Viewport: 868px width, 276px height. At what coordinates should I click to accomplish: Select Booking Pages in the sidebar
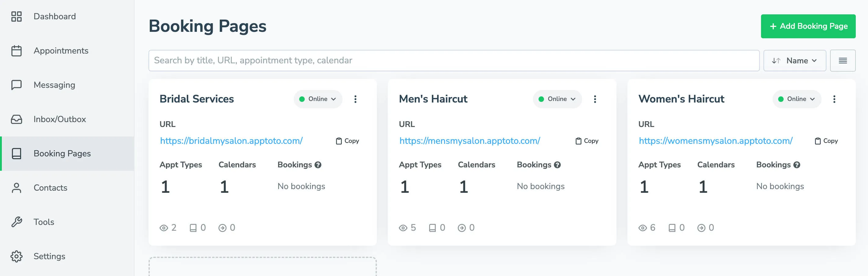point(62,153)
